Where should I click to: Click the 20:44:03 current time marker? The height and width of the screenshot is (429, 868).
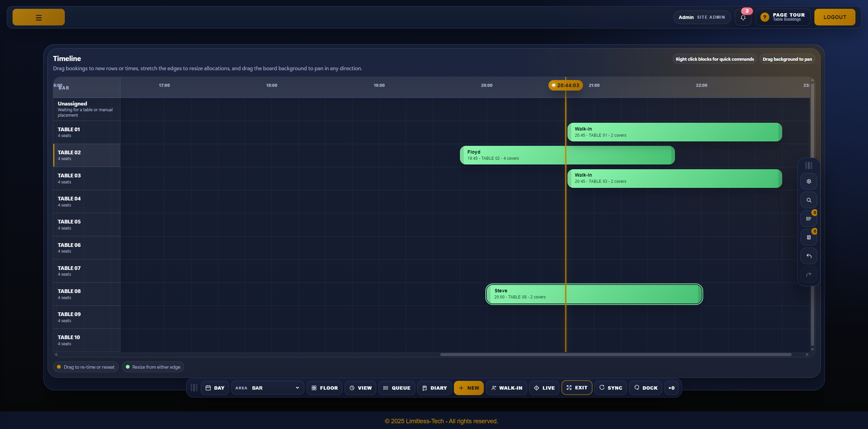click(x=565, y=85)
